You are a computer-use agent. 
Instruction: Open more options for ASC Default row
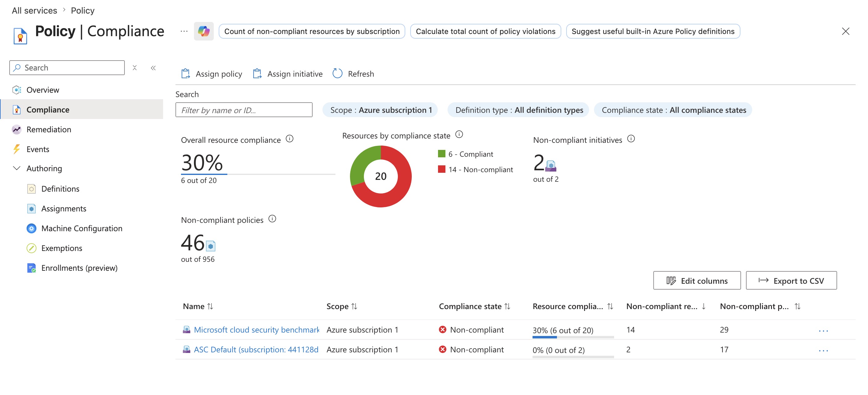coord(823,350)
